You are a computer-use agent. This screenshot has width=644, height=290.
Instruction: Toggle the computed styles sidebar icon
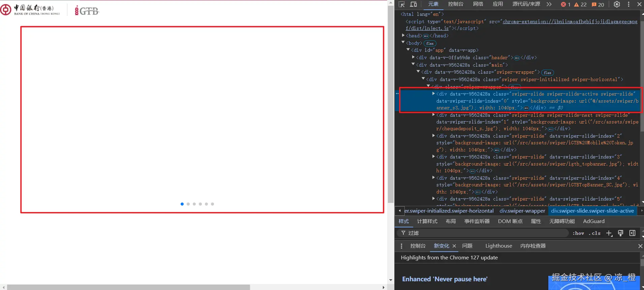(x=632, y=233)
